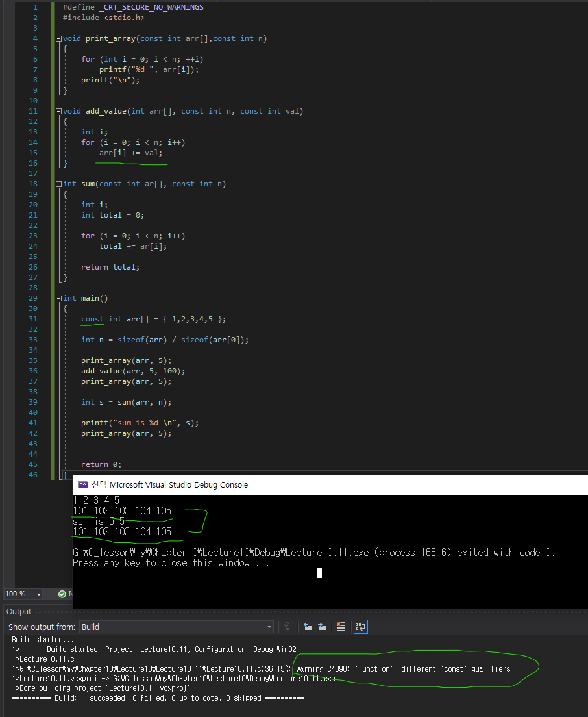Screen dimensions: 588x717
Task: Open the 100 % zoom dropdown
Action: (39, 594)
